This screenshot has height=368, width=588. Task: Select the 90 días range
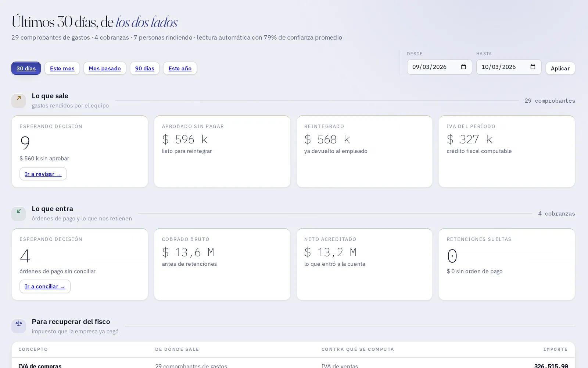click(144, 68)
